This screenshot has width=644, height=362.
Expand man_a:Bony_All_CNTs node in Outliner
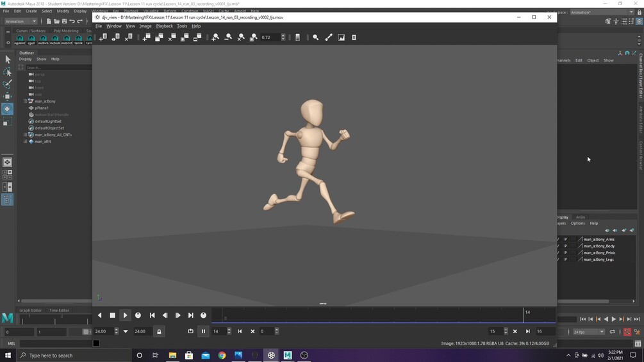tap(25, 135)
